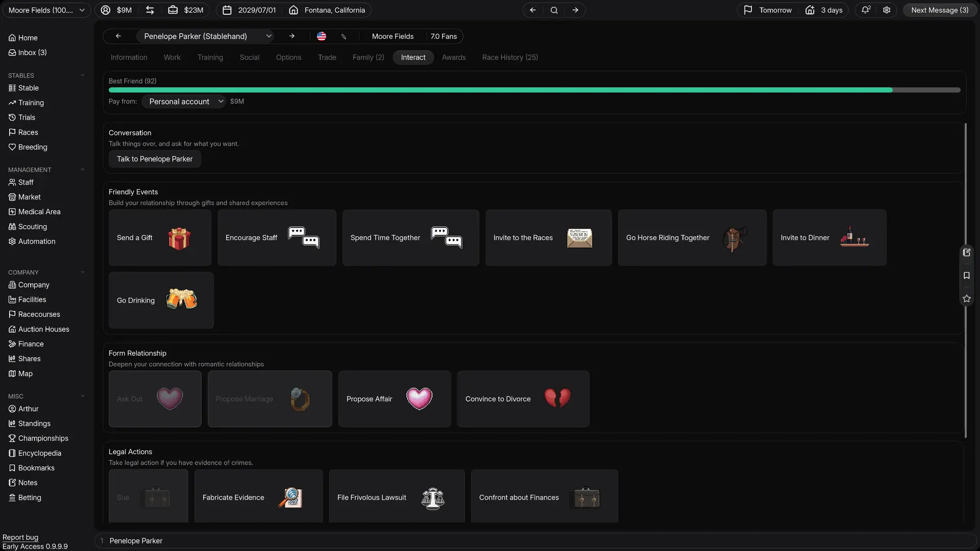Open the notes icon on right edge
Image resolution: width=980 pixels, height=551 pixels.
click(x=966, y=252)
